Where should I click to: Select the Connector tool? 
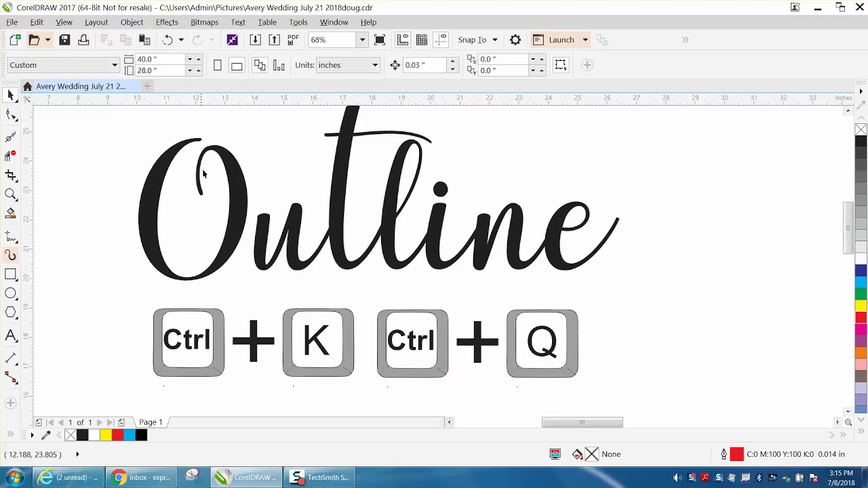(10, 378)
